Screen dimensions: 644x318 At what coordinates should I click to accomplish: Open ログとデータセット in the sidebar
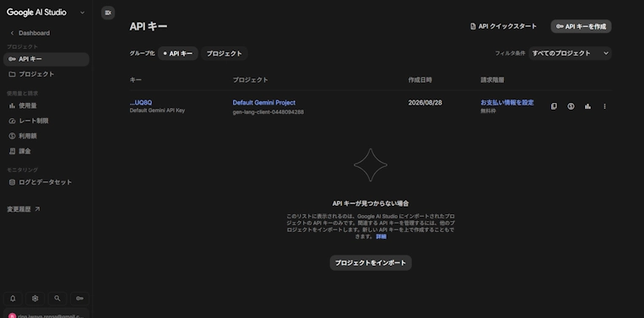click(46, 182)
